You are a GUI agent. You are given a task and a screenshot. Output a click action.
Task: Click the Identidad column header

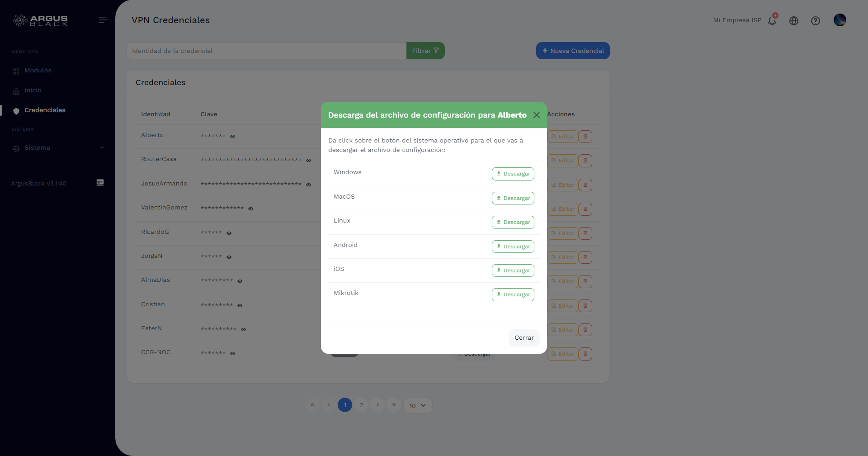coord(156,114)
